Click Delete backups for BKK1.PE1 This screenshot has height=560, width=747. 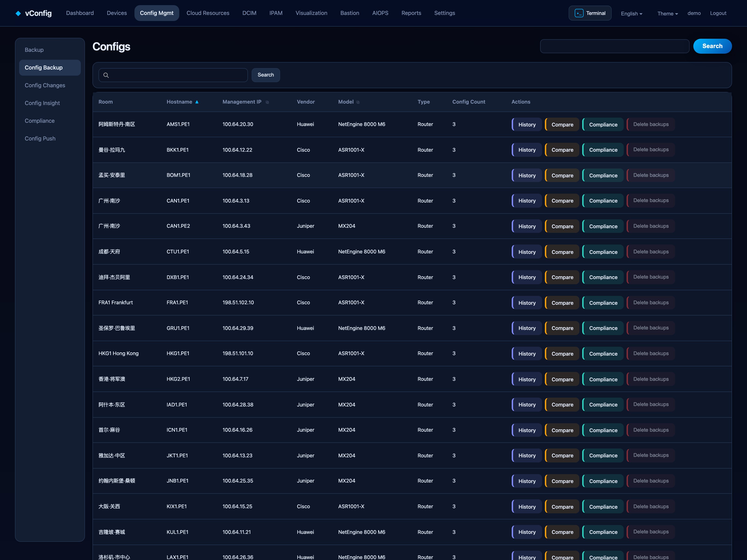[x=650, y=150]
